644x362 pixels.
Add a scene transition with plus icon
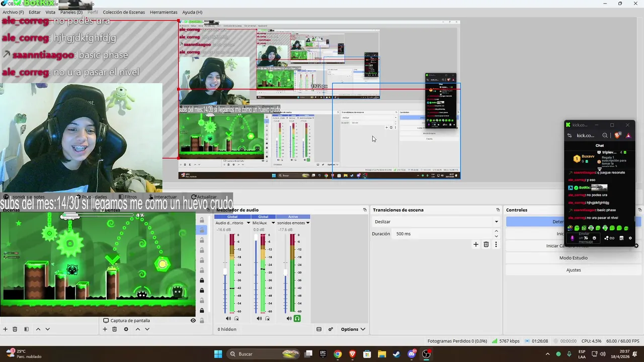click(475, 244)
